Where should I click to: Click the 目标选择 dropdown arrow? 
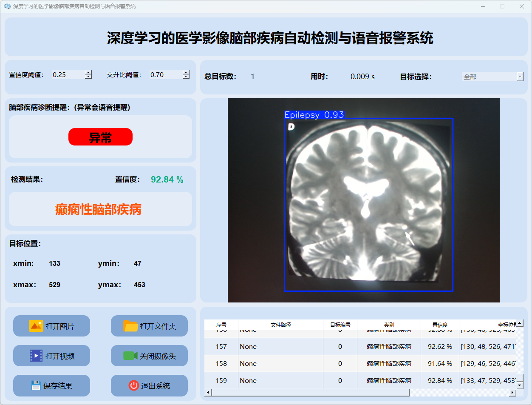coord(520,77)
